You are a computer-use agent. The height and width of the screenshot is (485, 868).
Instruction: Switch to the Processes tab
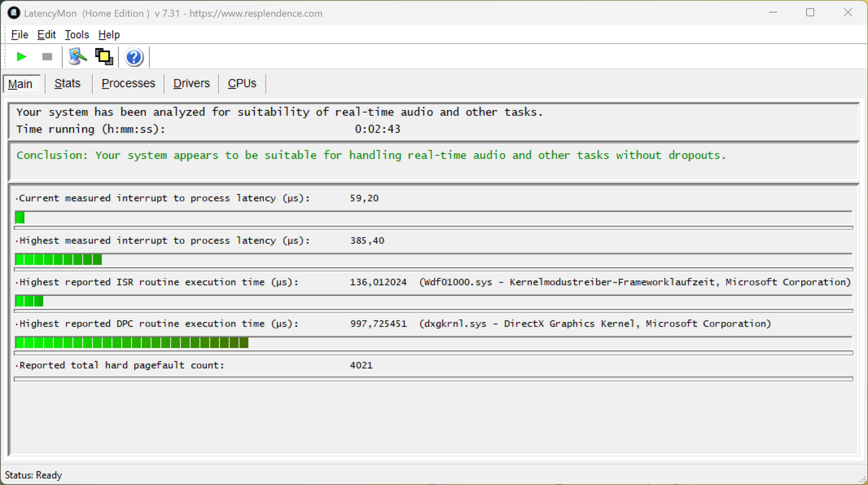pyautogui.click(x=128, y=83)
